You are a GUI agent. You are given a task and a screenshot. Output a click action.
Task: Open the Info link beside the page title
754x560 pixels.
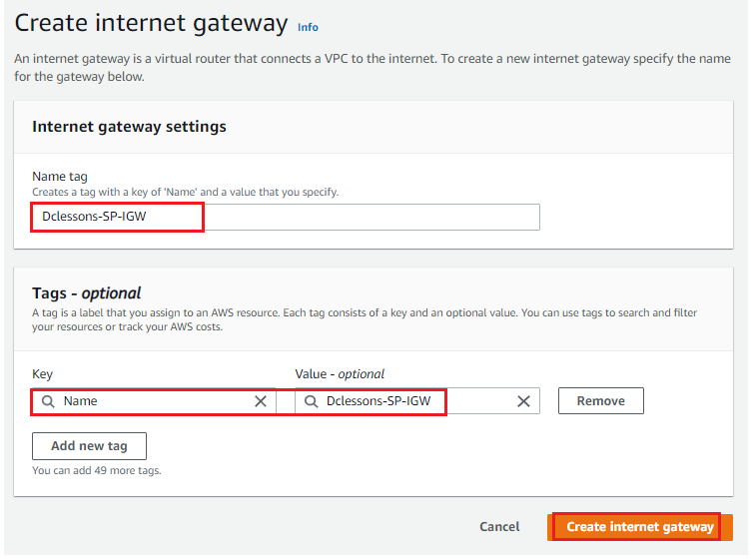click(x=308, y=27)
